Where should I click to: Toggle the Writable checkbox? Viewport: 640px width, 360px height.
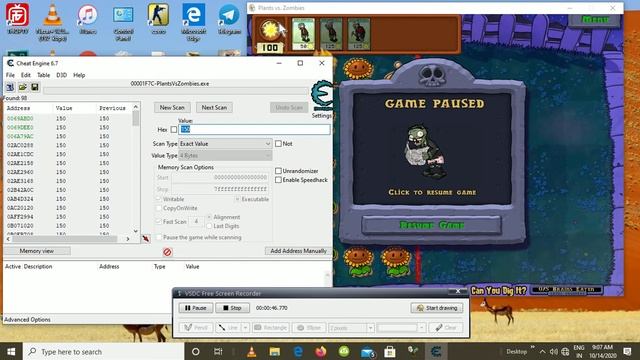point(158,199)
